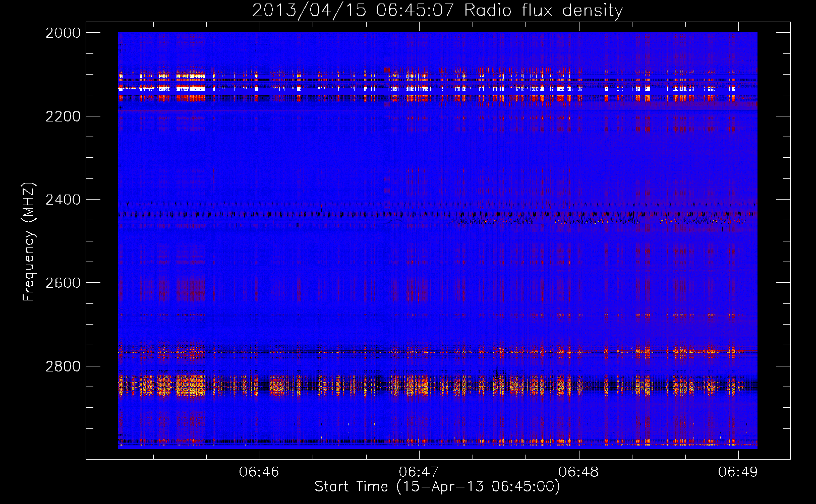Click the 2000 frequency tick label
Screen dimensions: 816x504
click(63, 33)
